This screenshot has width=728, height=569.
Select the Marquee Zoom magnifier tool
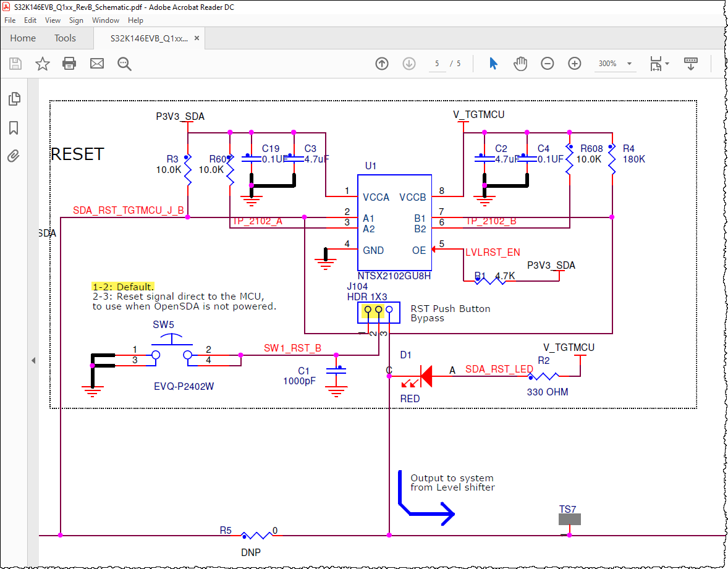(x=124, y=64)
